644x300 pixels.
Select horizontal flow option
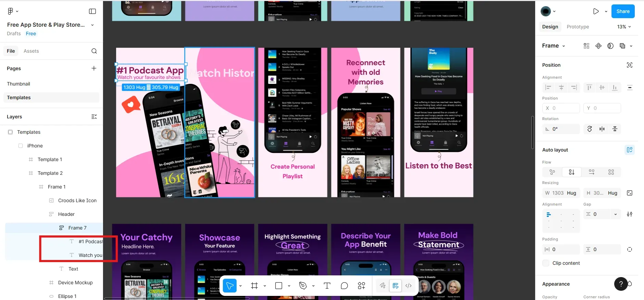592,172
